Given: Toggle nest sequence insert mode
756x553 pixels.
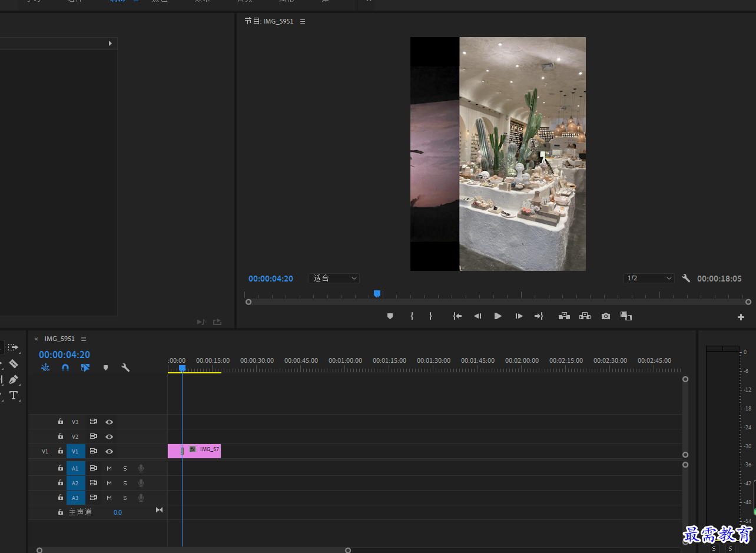Looking at the screenshot, I should click(45, 367).
